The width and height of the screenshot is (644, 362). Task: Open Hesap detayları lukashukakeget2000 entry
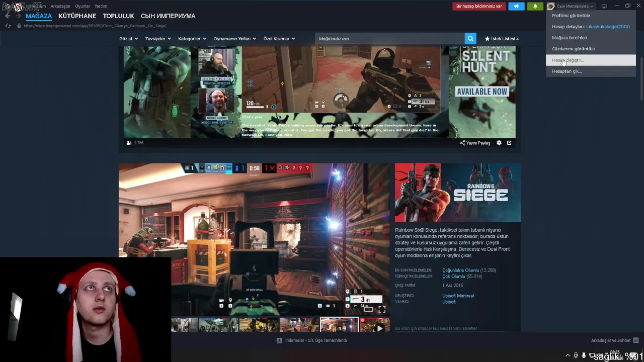(x=591, y=27)
